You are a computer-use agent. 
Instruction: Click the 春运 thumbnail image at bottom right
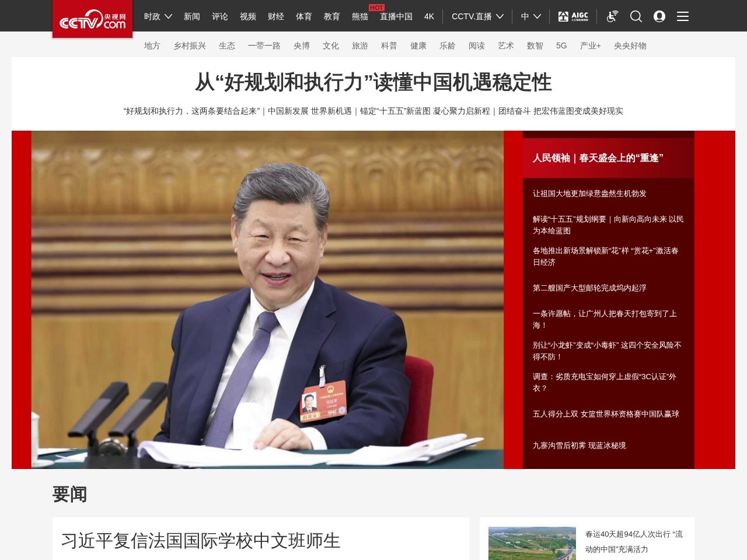pos(533,543)
